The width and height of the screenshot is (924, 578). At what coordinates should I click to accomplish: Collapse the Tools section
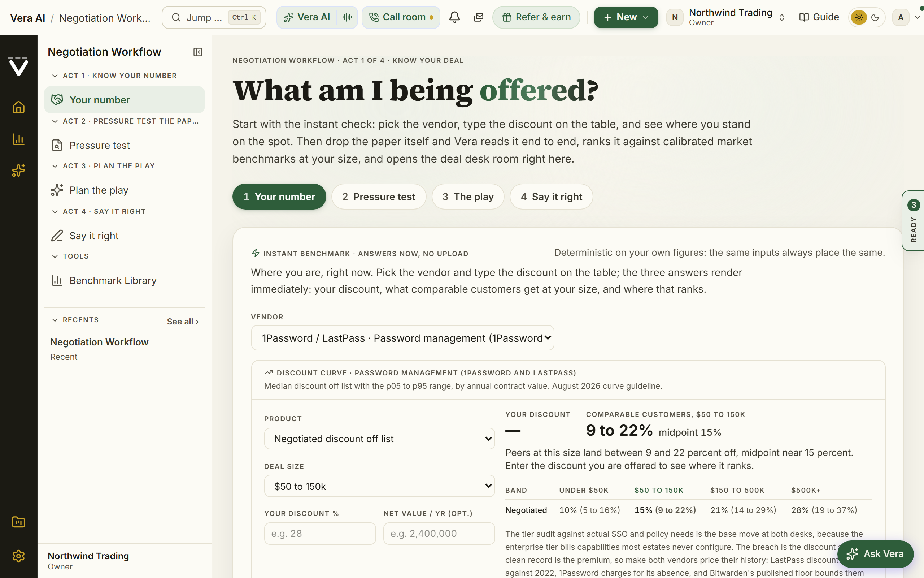(x=55, y=256)
